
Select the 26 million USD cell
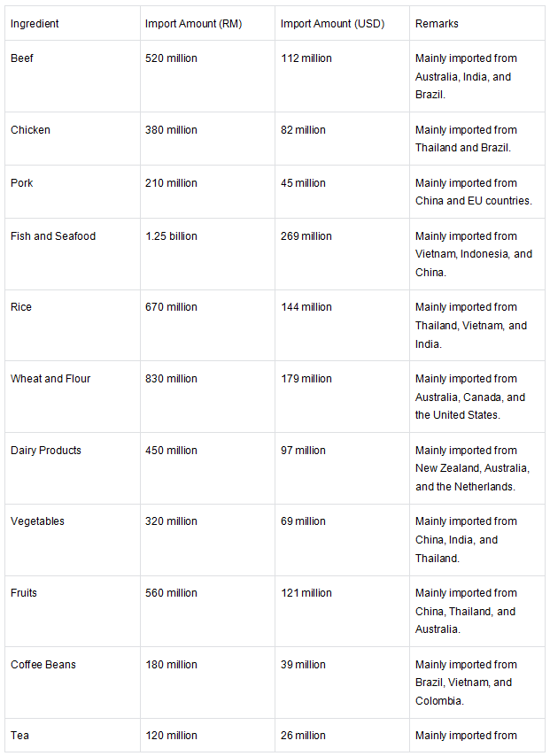[x=342, y=736]
